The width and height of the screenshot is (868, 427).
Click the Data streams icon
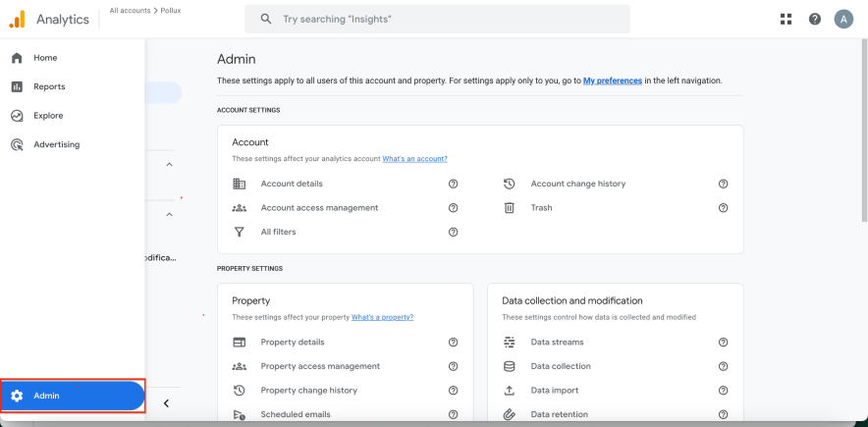pyautogui.click(x=510, y=343)
